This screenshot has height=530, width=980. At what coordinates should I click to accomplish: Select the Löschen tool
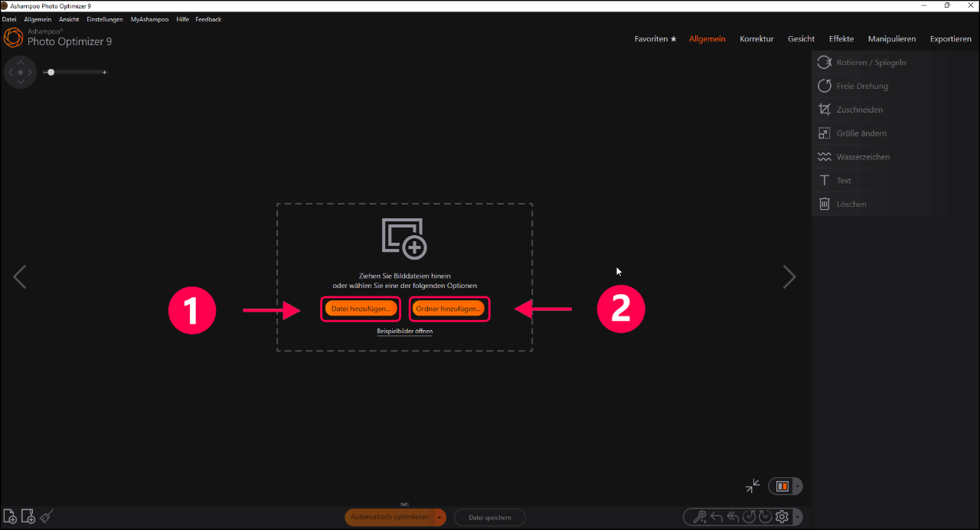click(x=888, y=205)
